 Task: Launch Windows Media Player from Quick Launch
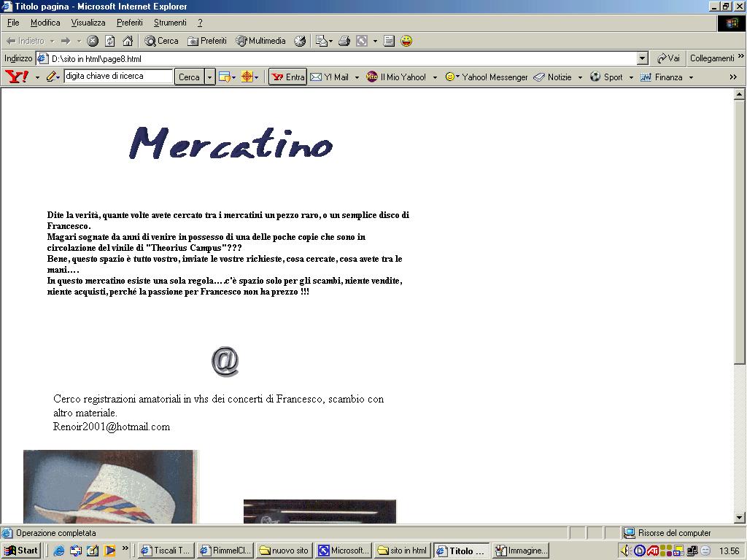(109, 551)
